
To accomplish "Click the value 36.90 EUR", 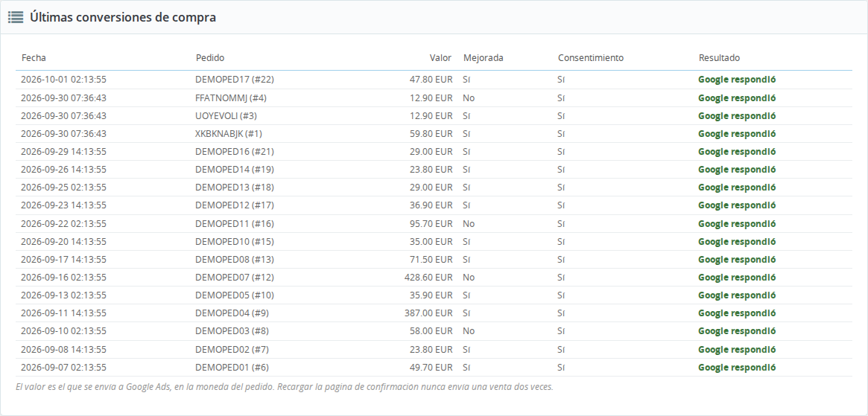I will pos(431,205).
